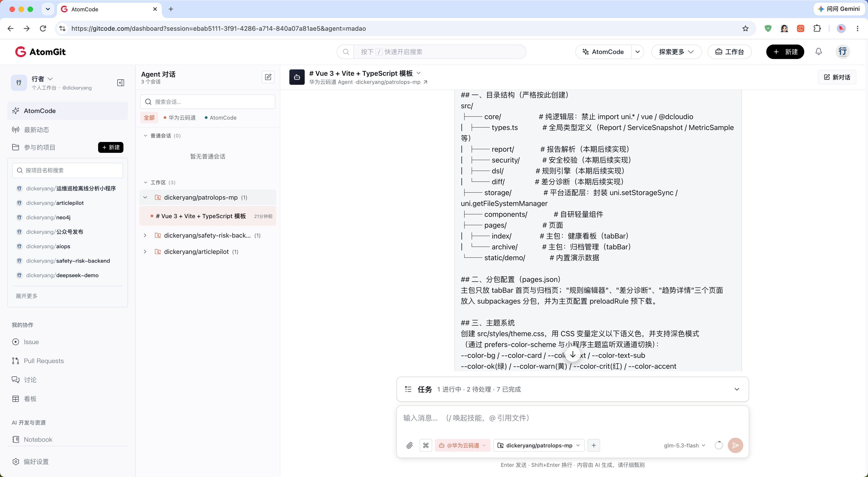Screen dimensions: 868x477
Task: Open Issue in 我的协作
Action: coord(31,342)
